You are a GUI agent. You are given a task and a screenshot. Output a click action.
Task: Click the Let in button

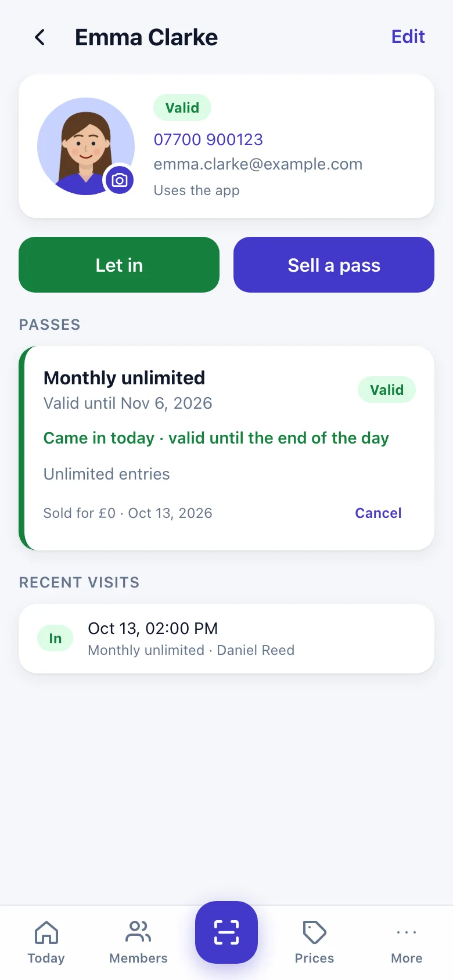click(119, 265)
